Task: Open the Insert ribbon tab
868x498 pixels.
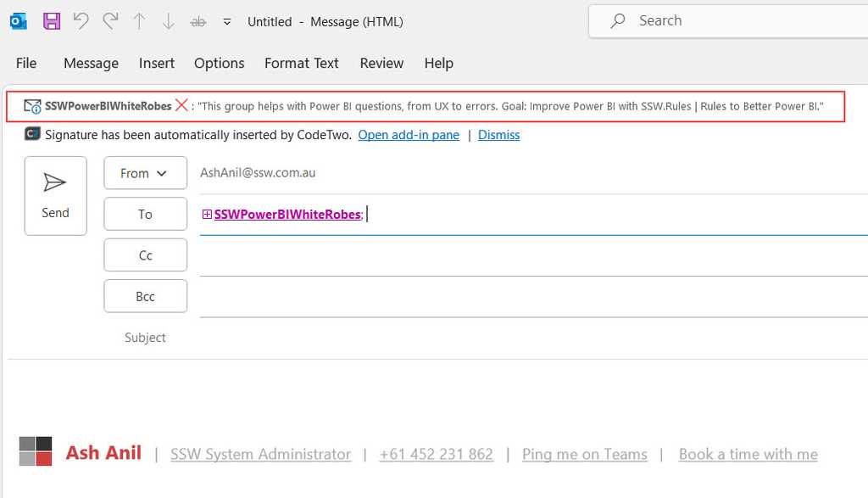Action: point(156,63)
